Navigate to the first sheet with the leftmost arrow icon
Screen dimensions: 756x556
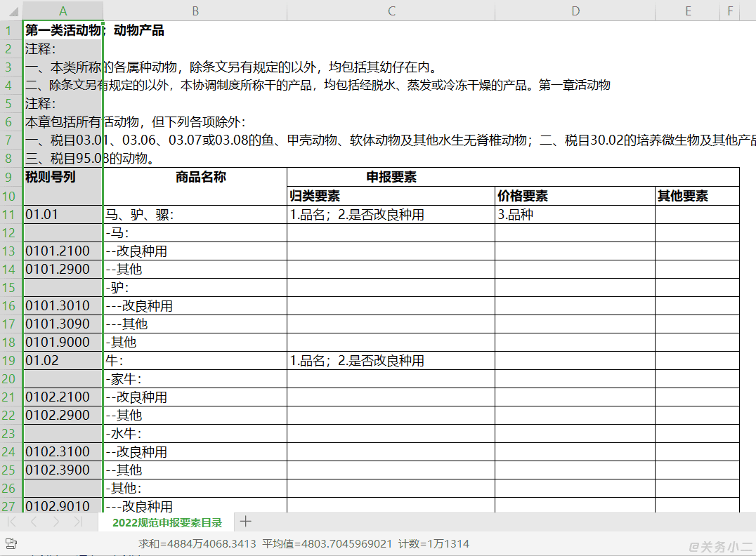(11, 522)
